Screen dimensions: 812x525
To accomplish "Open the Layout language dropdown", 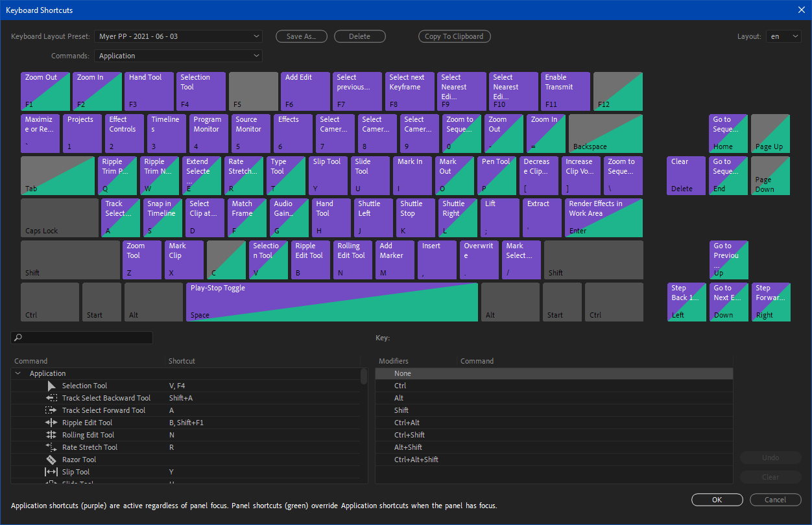I will pyautogui.click(x=783, y=36).
